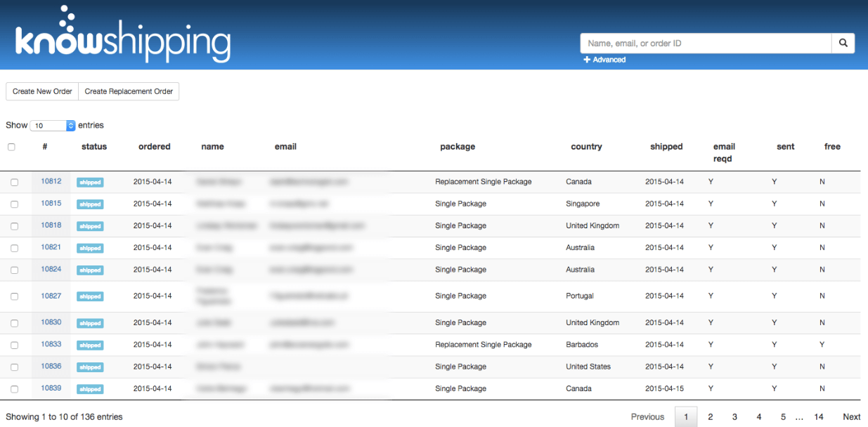The width and height of the screenshot is (868, 427).
Task: Toggle the select-all checkbox in table header
Action: coord(11,147)
